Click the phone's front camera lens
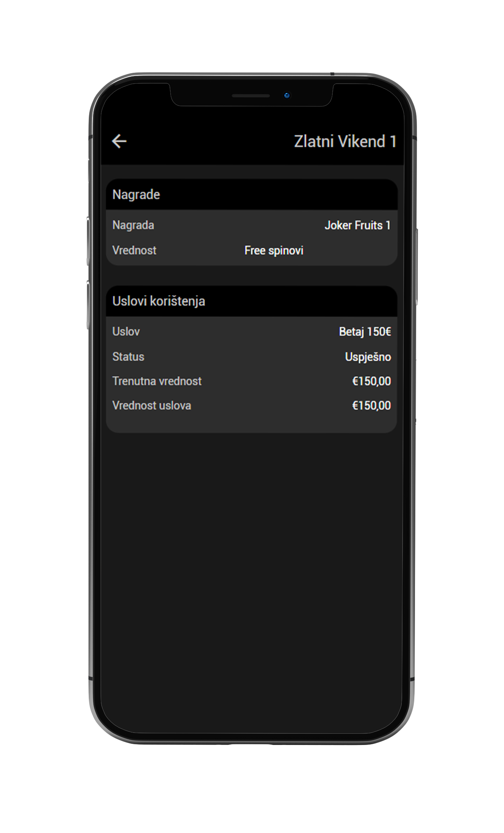Image resolution: width=504 pixels, height=833 pixels. pos(287,96)
